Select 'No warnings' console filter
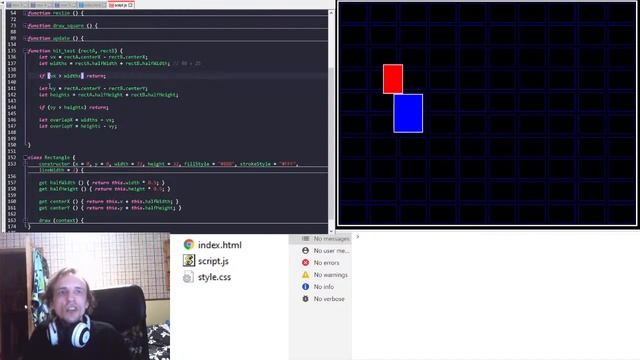 (x=320, y=275)
